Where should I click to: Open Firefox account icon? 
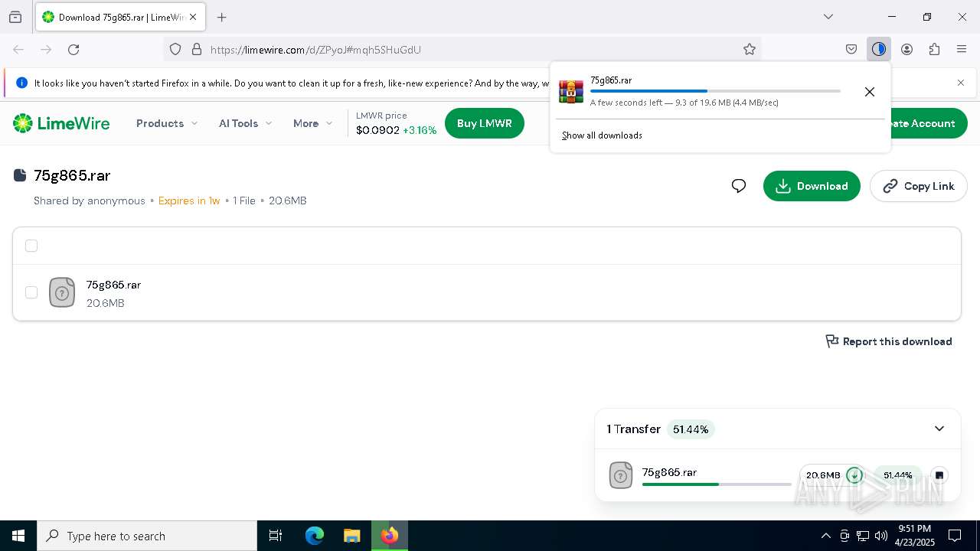(906, 49)
